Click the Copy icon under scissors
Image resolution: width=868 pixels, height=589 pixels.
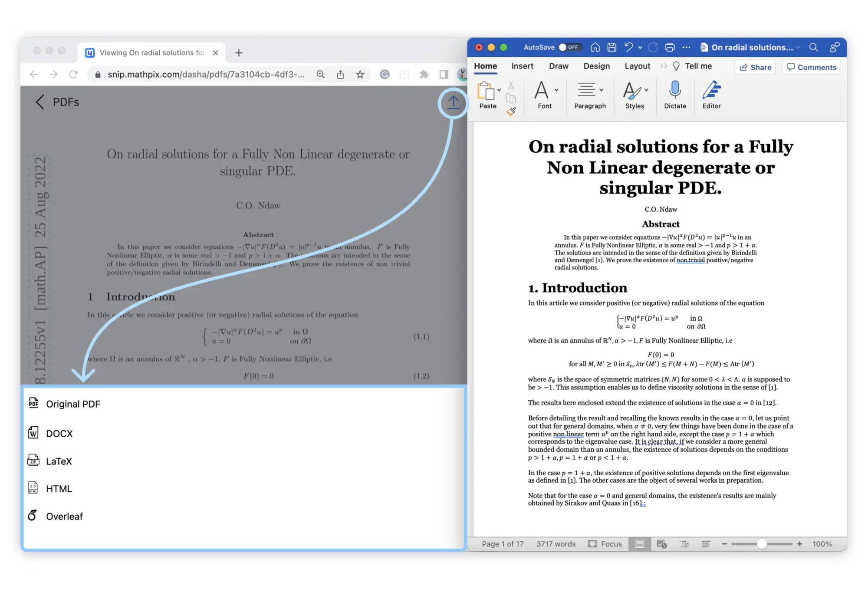click(511, 99)
